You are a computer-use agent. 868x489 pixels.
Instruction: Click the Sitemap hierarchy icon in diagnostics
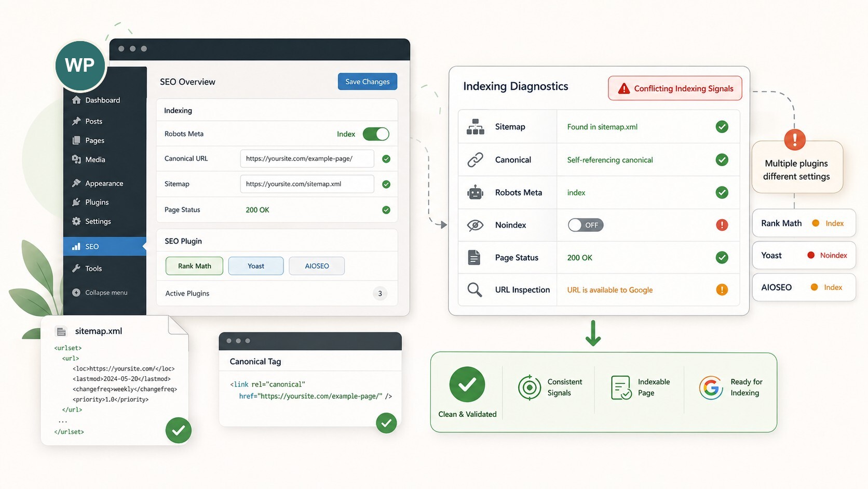coord(475,127)
